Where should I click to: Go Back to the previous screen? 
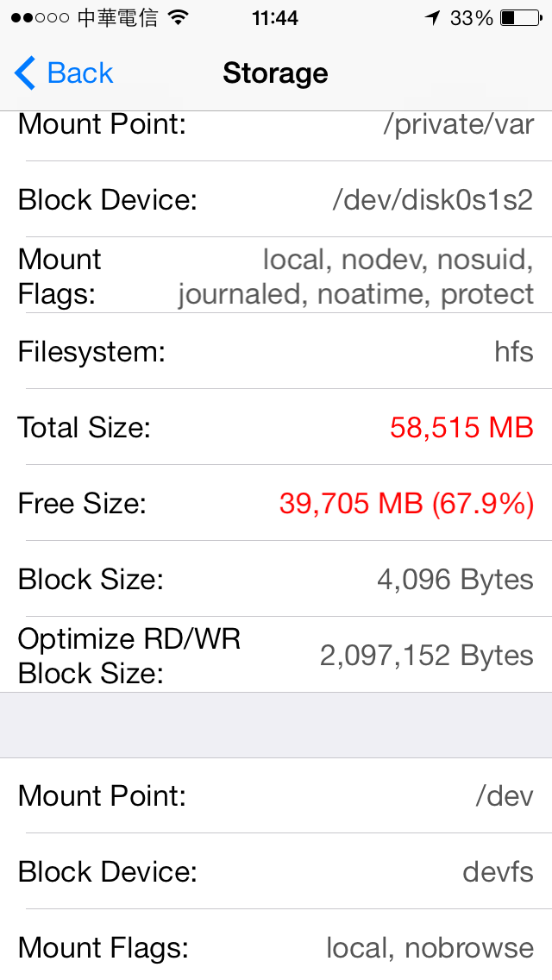(x=64, y=72)
